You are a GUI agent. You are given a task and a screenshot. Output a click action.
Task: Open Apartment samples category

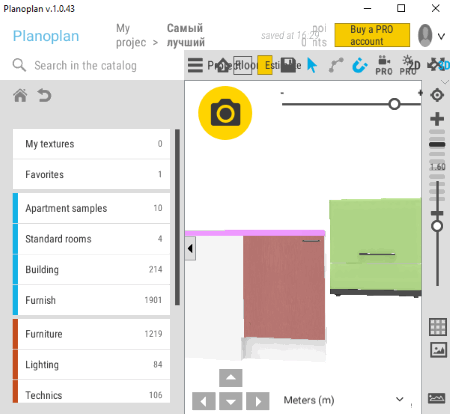pos(91,208)
